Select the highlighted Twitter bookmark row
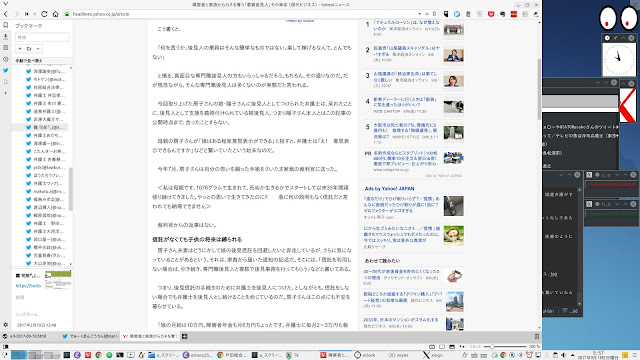The height and width of the screenshot is (360, 640). [40, 127]
